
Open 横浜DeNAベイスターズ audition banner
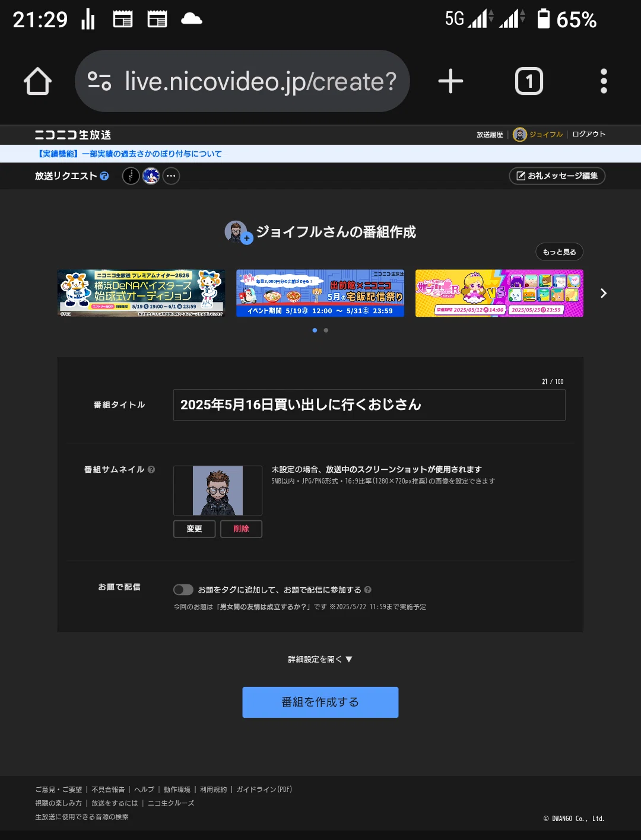[x=141, y=293]
